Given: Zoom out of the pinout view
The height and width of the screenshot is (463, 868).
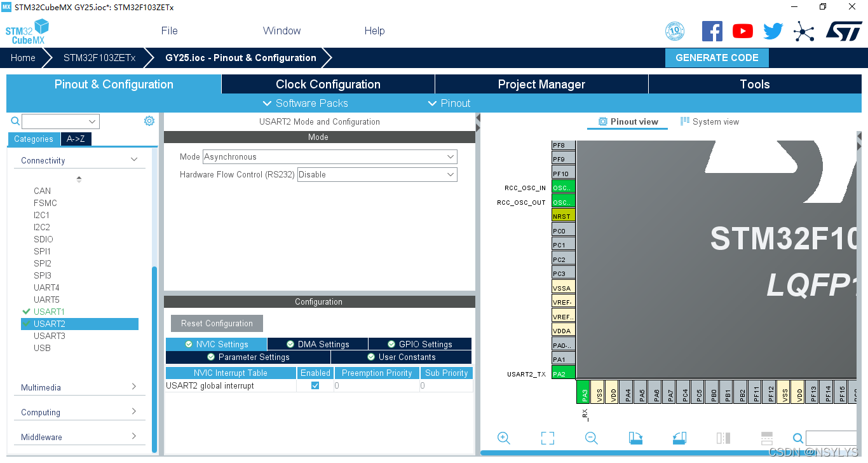Looking at the screenshot, I should tap(592, 438).
